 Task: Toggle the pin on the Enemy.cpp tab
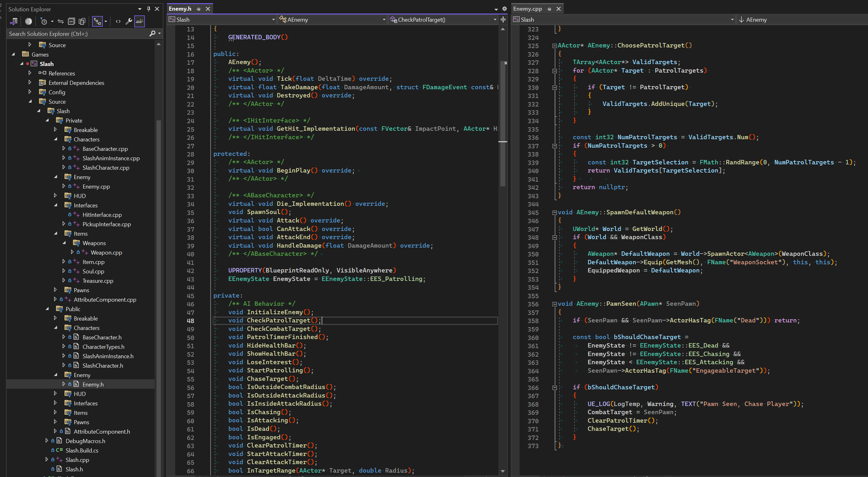550,9
